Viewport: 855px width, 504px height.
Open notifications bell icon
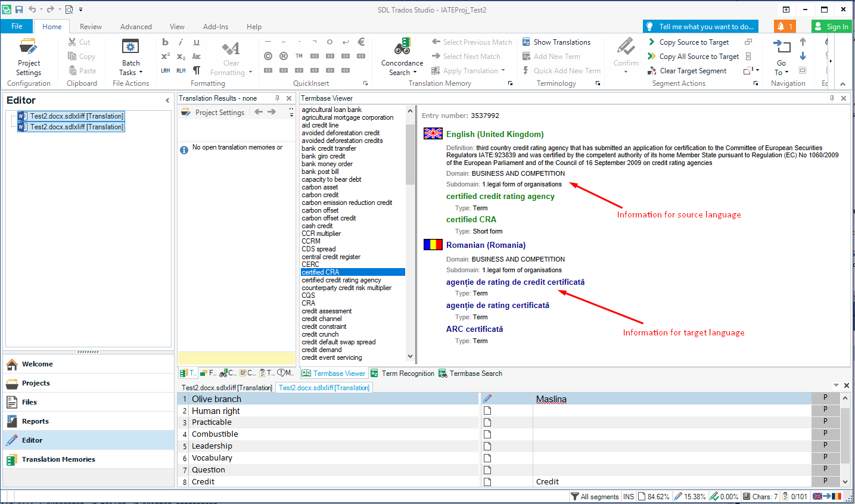click(x=784, y=26)
